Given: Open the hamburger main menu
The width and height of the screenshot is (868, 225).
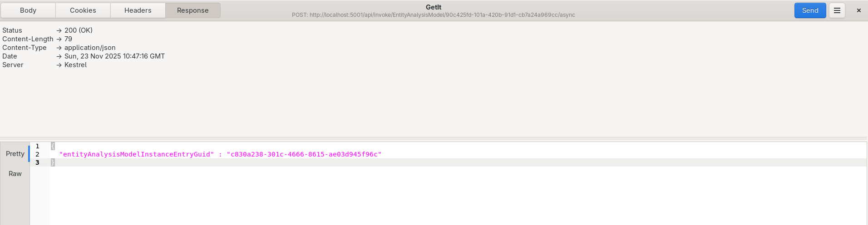Looking at the screenshot, I should (x=837, y=10).
